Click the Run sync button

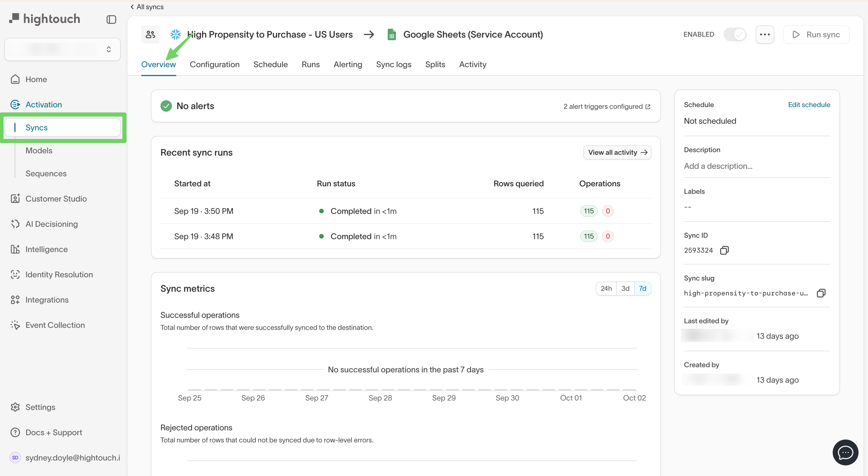point(816,34)
